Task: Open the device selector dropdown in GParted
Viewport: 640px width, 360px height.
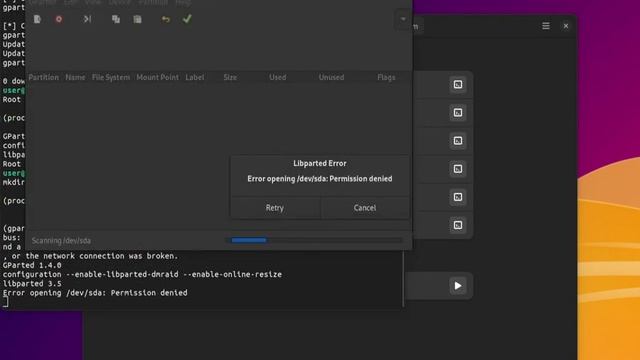Action: (x=403, y=19)
